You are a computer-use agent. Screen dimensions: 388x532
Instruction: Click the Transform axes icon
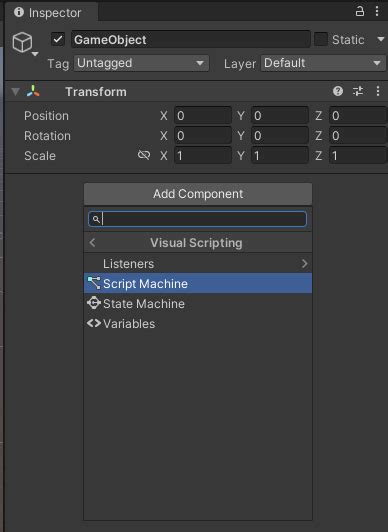(x=33, y=91)
